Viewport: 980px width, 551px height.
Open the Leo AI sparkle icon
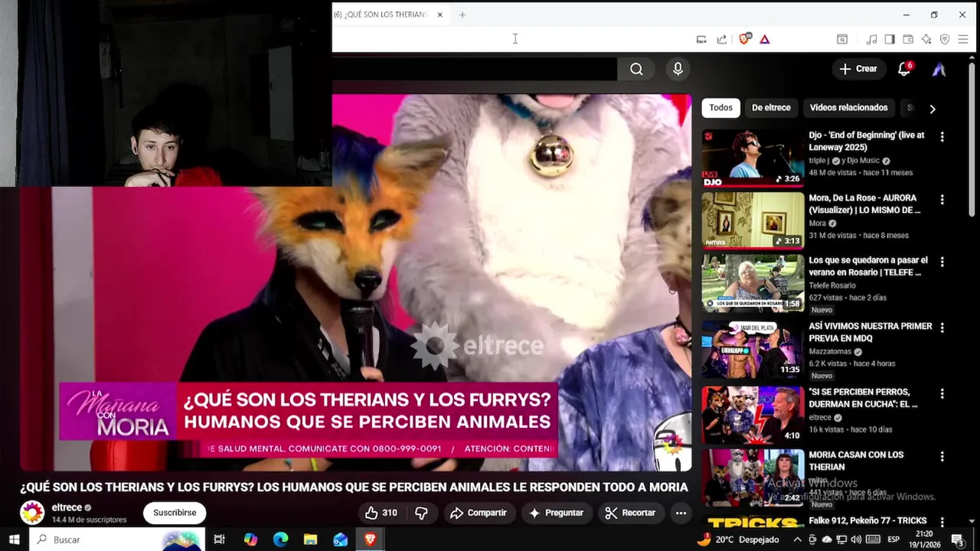[x=926, y=39]
